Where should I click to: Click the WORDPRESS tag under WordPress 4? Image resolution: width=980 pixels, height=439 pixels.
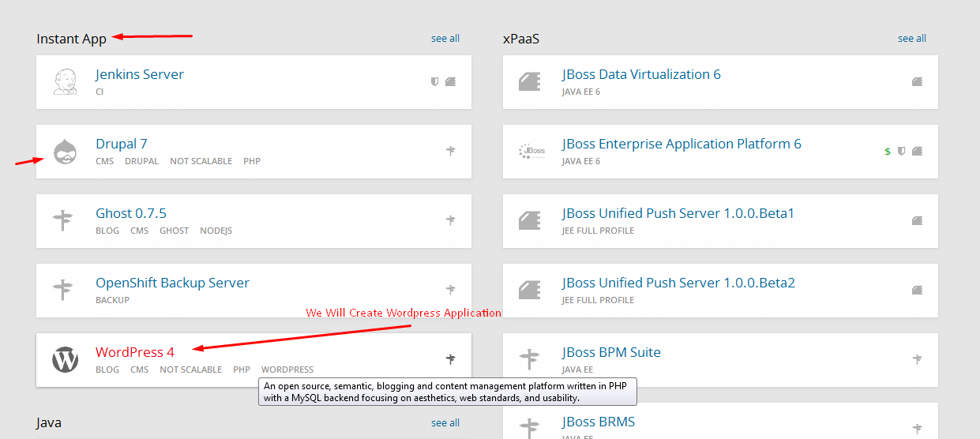(287, 370)
